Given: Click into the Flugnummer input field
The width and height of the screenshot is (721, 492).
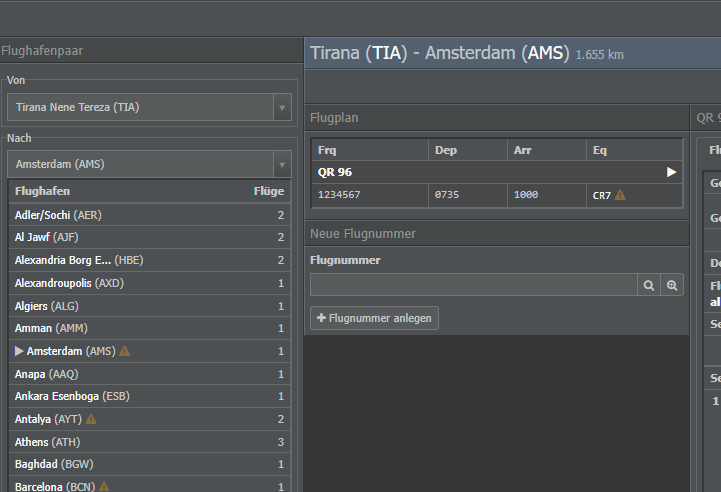Looking at the screenshot, I should tap(473, 286).
